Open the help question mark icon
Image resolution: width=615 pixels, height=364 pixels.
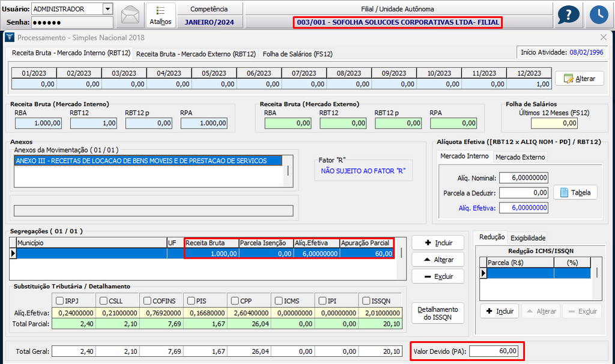pos(568,15)
